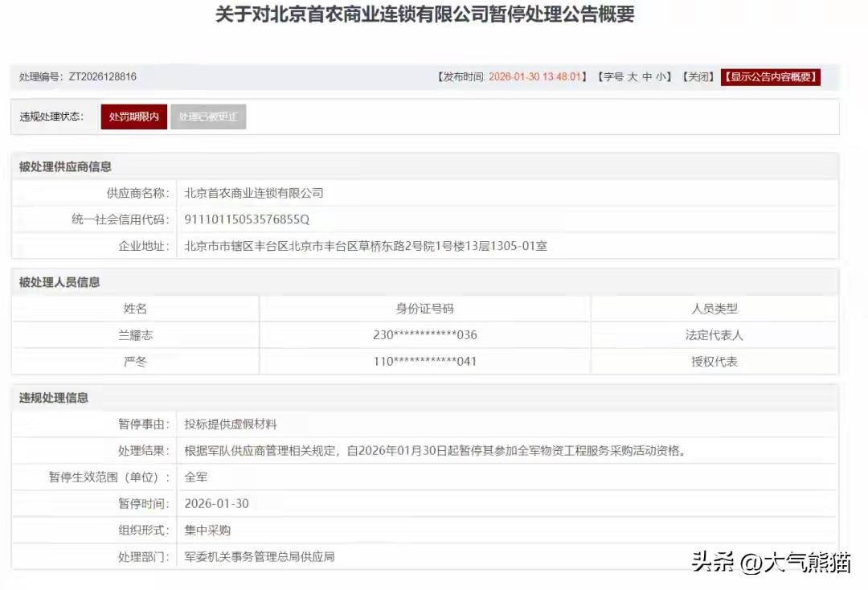868x590 pixels.
Task: Switch to the 处理已被更正 status tab
Action: [208, 116]
